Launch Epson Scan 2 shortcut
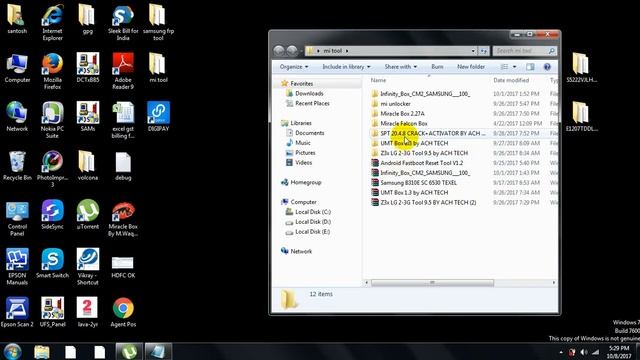This screenshot has height=360, width=640. coord(17,313)
